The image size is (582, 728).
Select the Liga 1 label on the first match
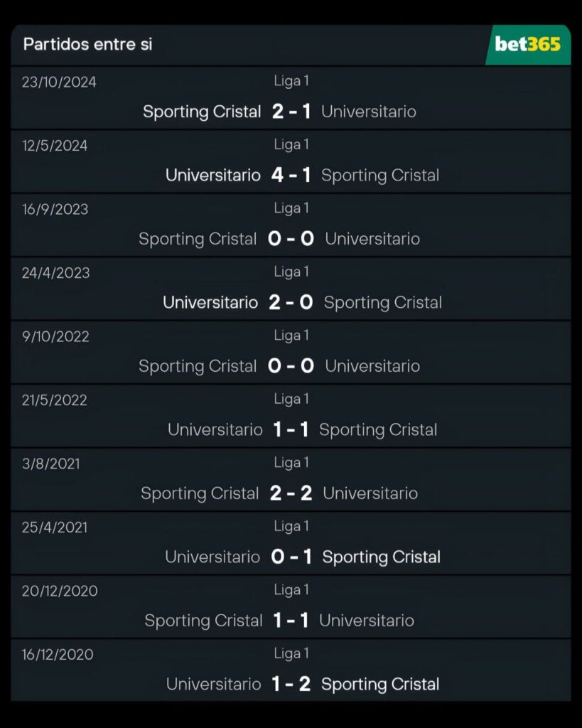[291, 81]
